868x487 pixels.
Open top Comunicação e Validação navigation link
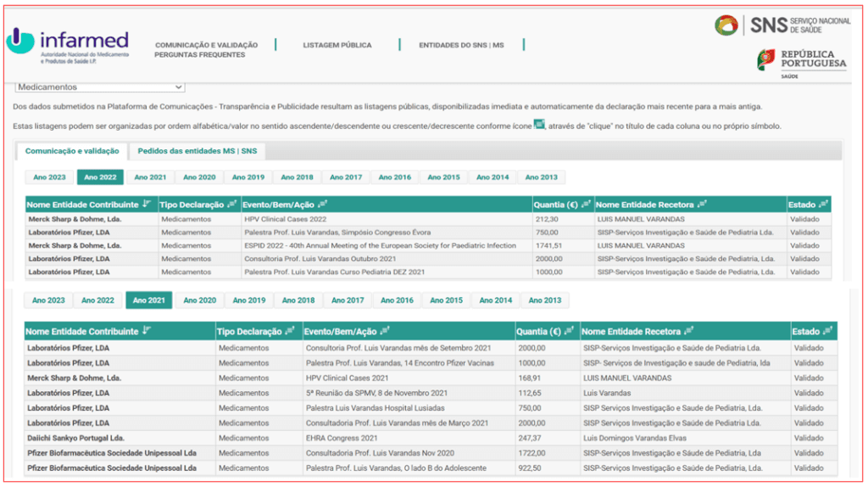pos(206,45)
